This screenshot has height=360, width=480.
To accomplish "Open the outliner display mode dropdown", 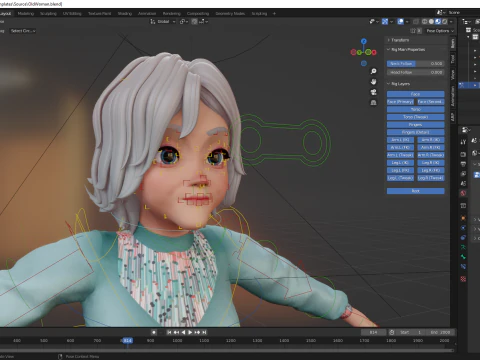I will coord(467,22).
